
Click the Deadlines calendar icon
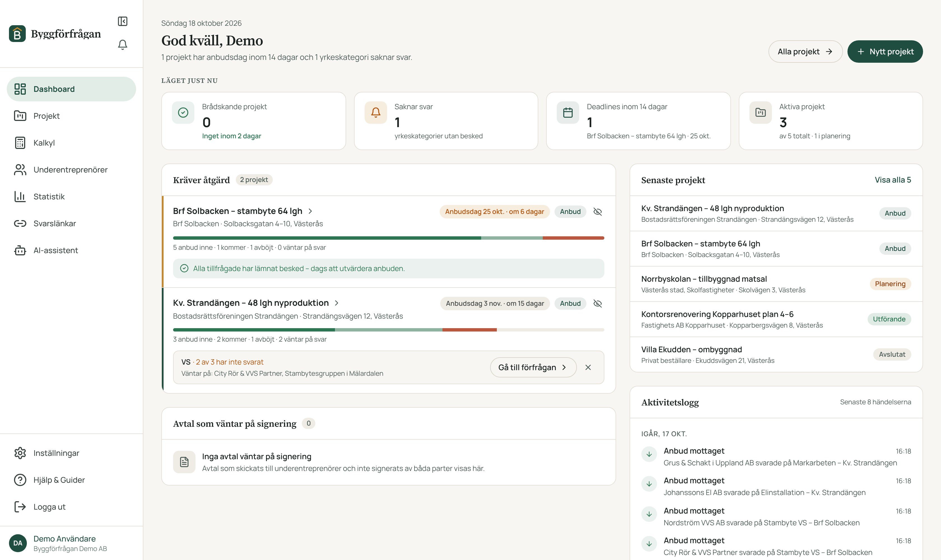click(568, 113)
